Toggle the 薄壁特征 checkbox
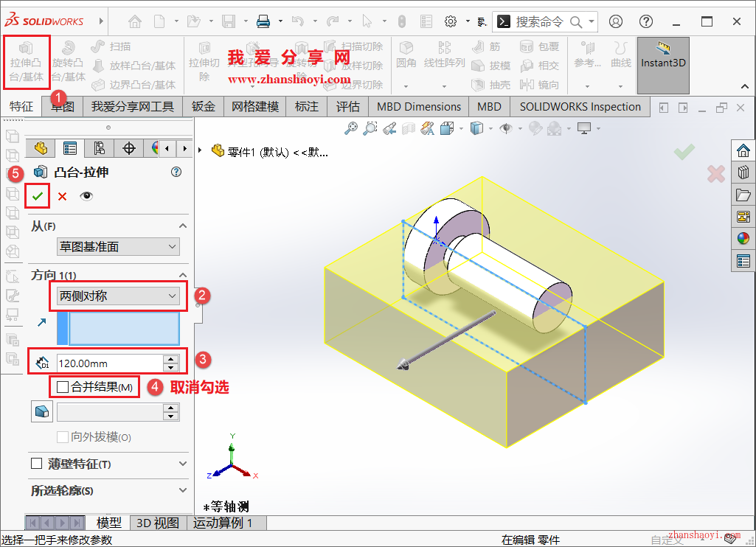 click(x=36, y=462)
